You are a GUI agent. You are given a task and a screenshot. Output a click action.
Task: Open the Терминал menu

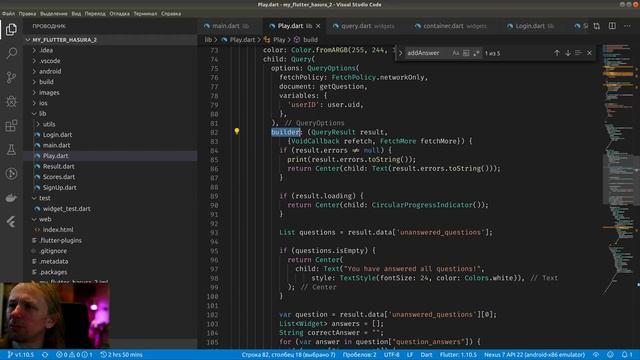(145, 13)
